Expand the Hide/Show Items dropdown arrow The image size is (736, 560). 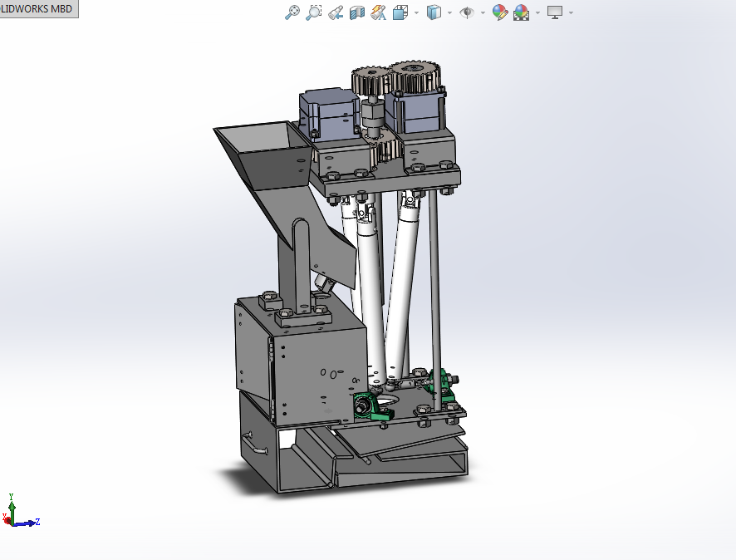[483, 12]
